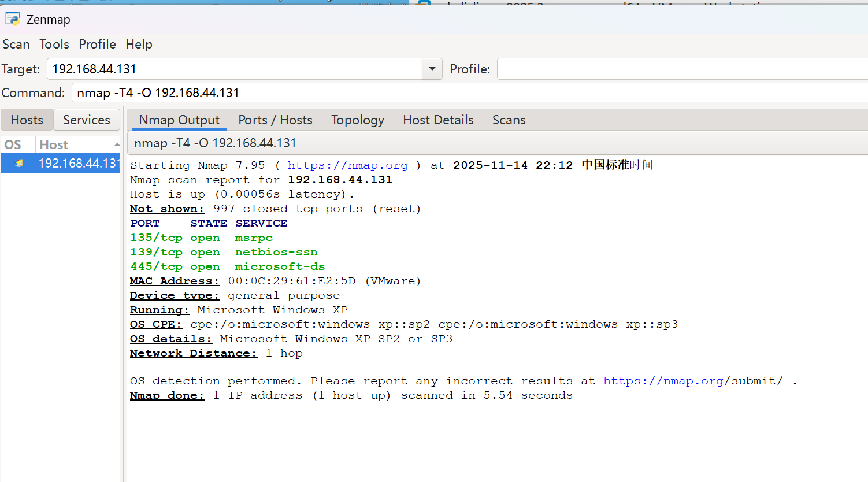
Task: Switch to the Topology tab
Action: click(358, 120)
